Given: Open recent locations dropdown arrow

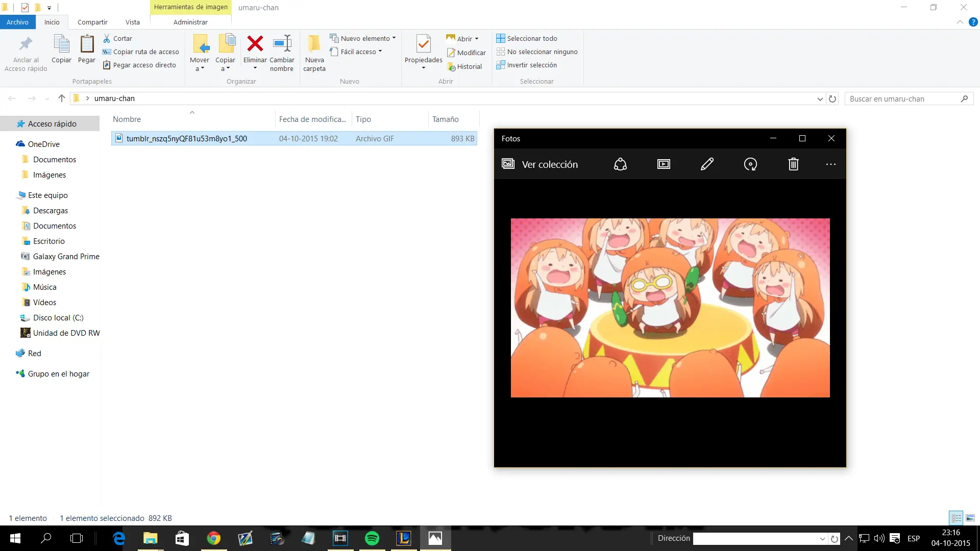Looking at the screenshot, I should [47, 98].
